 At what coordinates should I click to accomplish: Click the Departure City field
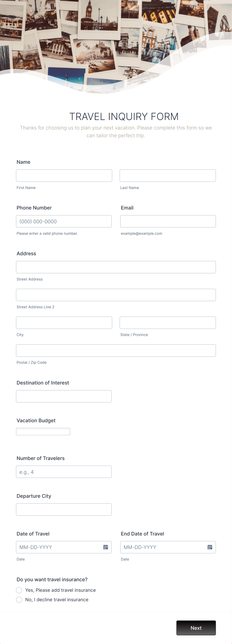[64, 509]
